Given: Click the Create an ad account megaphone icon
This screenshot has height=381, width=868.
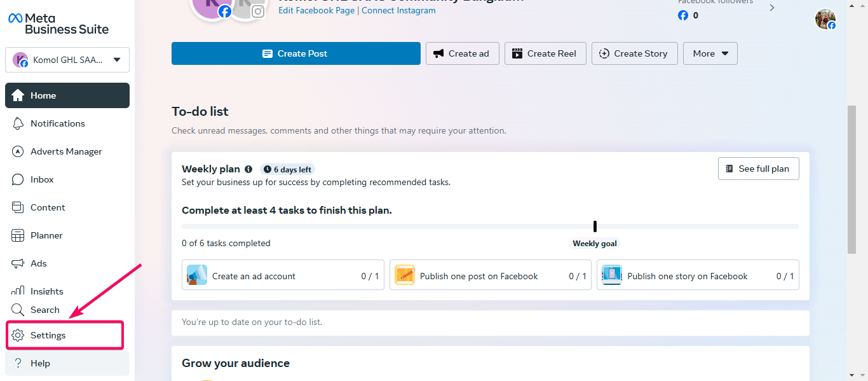Looking at the screenshot, I should (x=197, y=275).
